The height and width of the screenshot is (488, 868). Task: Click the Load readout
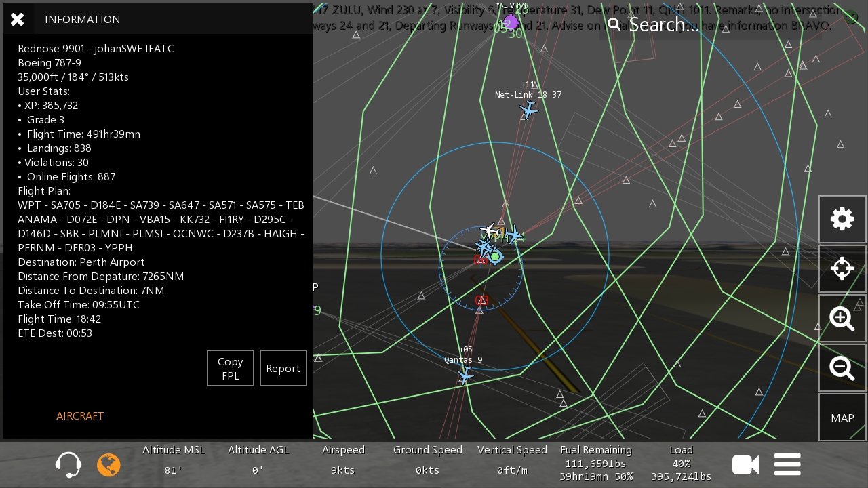[681, 463]
